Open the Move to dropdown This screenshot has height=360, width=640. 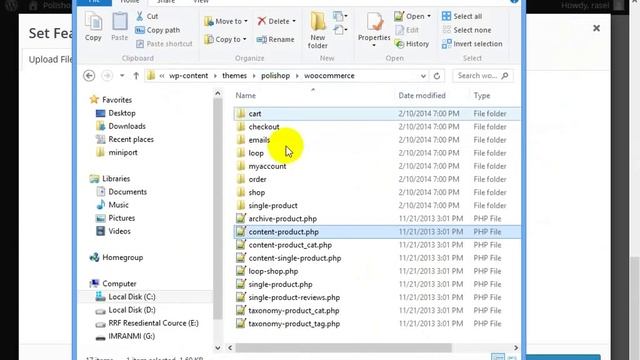tap(226, 21)
